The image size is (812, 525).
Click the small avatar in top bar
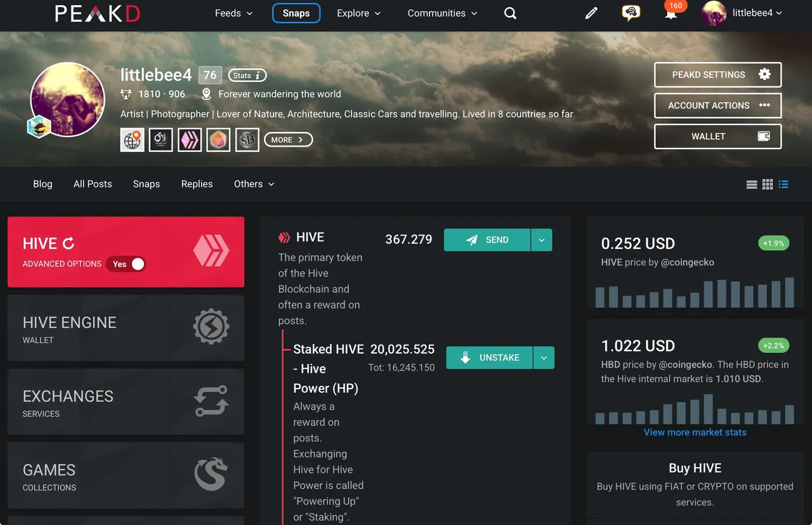pyautogui.click(x=714, y=13)
